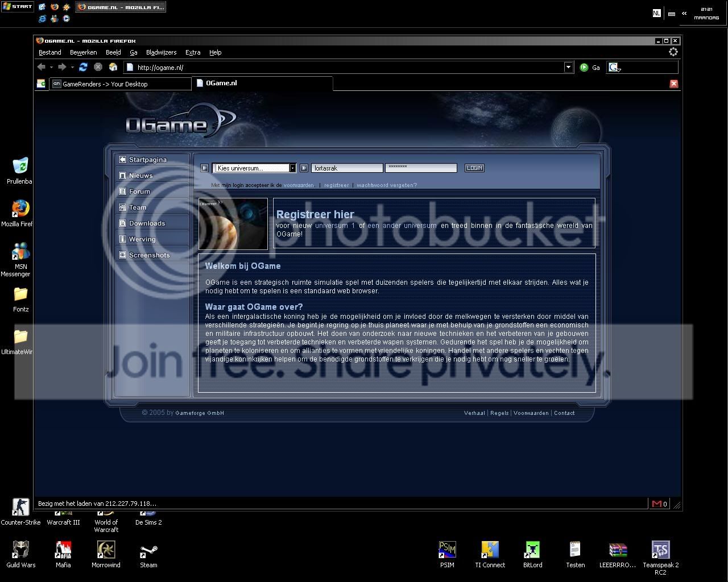Click the Contact footer link
The width and height of the screenshot is (728, 582).
tap(564, 413)
